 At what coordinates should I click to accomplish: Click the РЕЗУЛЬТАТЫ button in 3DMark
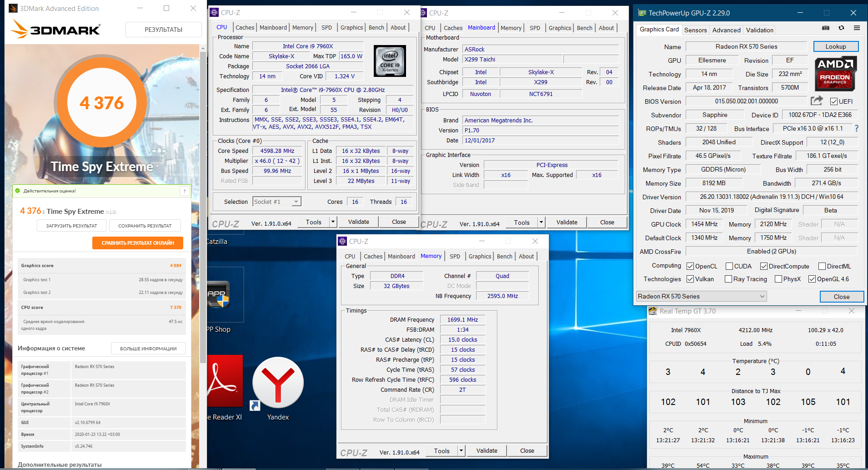[164, 30]
